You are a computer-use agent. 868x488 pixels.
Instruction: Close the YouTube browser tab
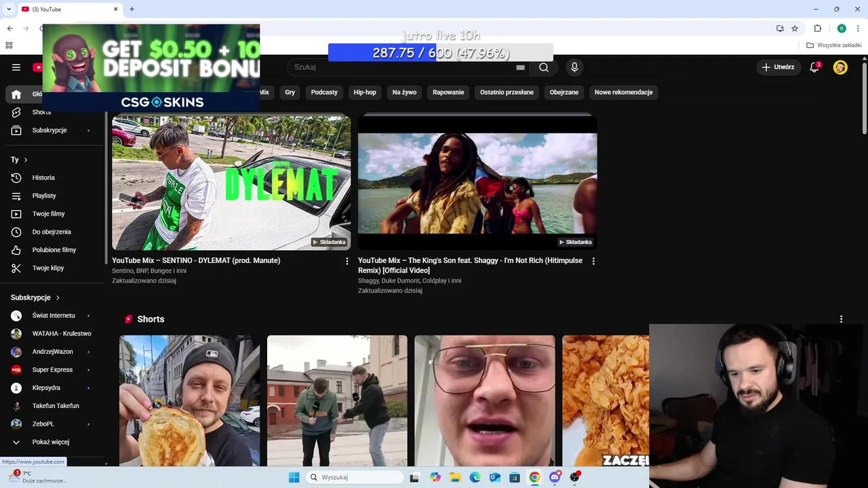(115, 9)
